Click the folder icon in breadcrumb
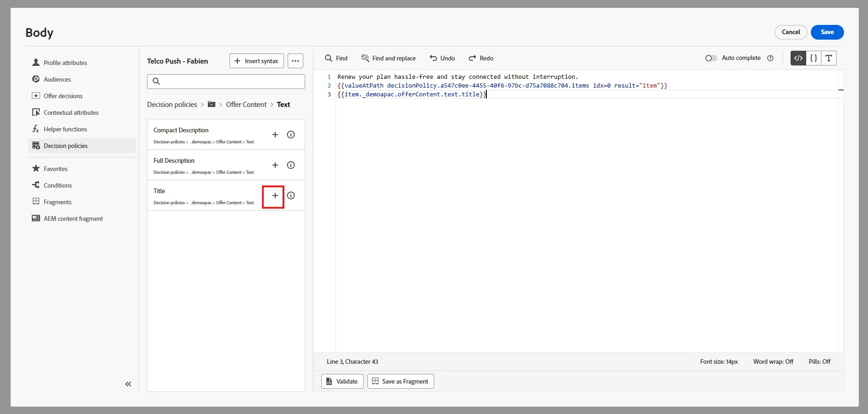The height and width of the screenshot is (414, 868). click(x=212, y=104)
